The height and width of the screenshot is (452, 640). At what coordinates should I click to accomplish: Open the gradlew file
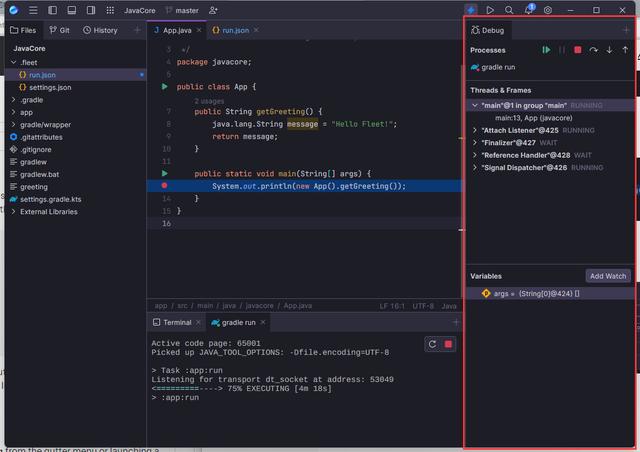click(x=76, y=162)
